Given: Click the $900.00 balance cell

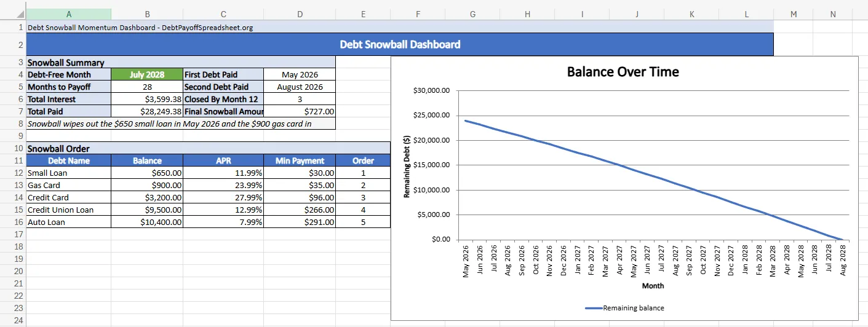Looking at the screenshot, I should point(147,185).
